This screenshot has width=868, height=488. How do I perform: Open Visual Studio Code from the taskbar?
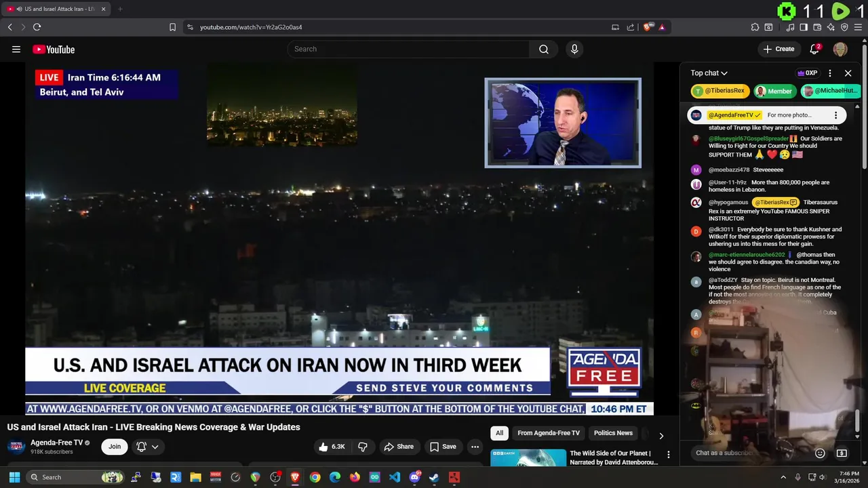(395, 477)
